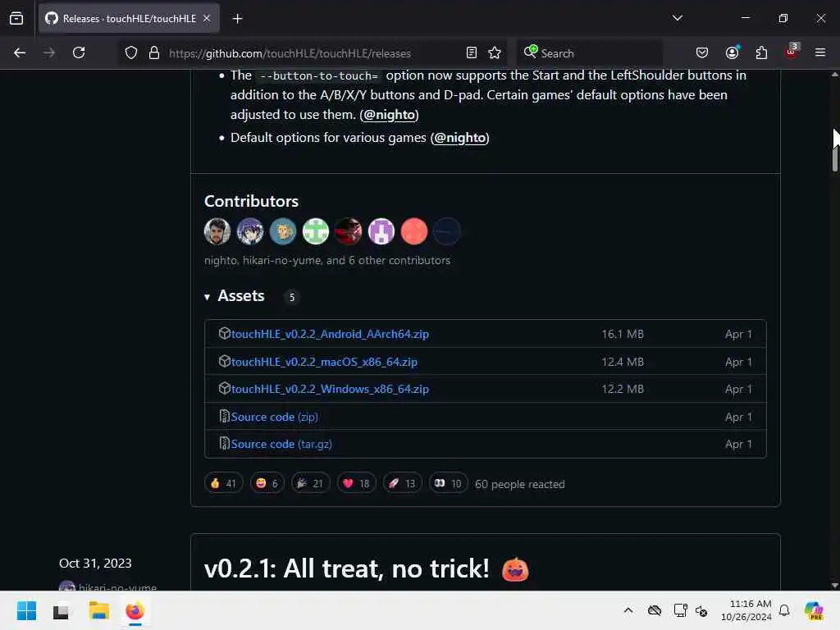This screenshot has width=840, height=630.
Task: Open the Task View taskbar icon
Action: pos(61,610)
